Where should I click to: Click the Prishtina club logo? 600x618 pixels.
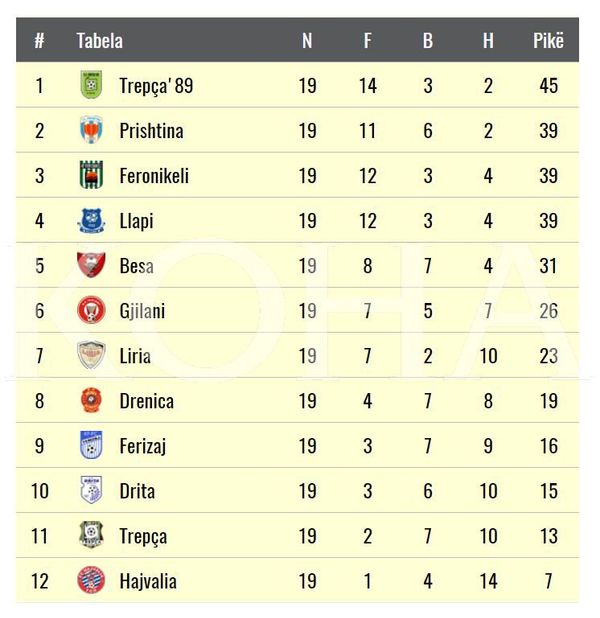click(91, 130)
